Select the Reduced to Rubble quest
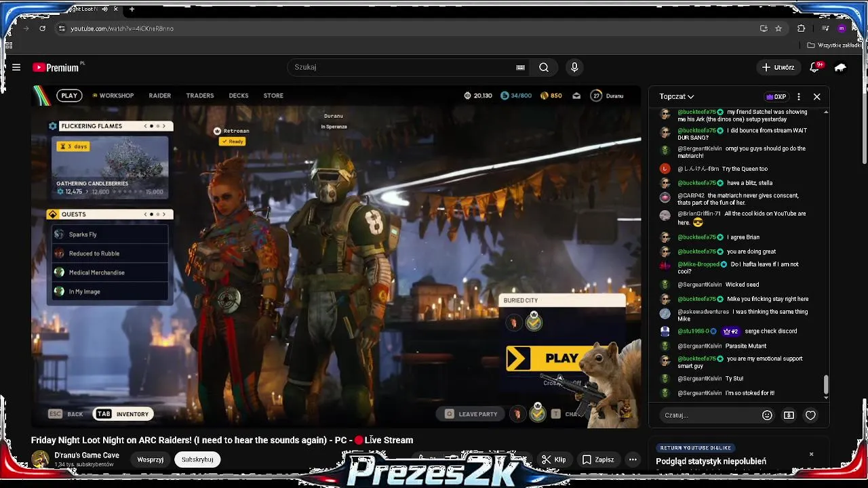Screen dimensions: 868x488 pos(110,253)
